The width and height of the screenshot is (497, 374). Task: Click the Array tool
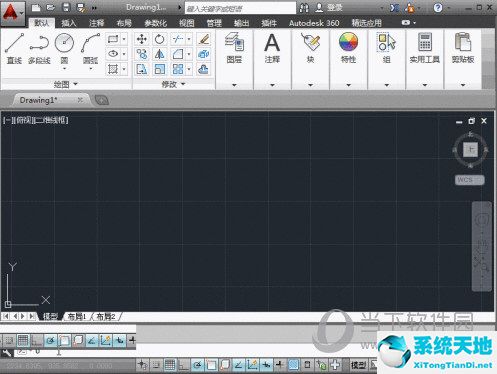(178, 69)
